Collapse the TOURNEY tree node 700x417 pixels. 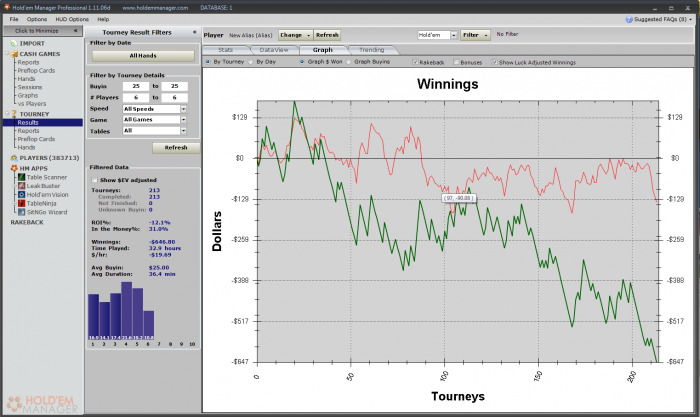pos(7,114)
